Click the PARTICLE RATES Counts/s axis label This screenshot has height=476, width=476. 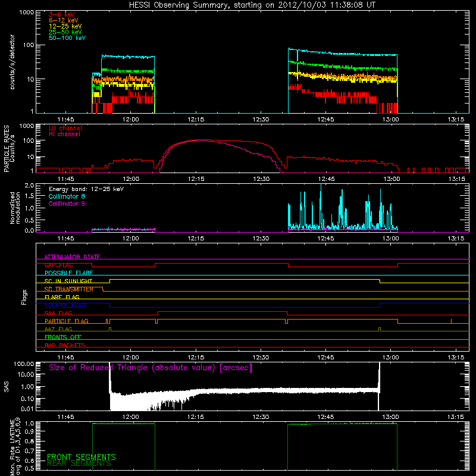click(9, 149)
